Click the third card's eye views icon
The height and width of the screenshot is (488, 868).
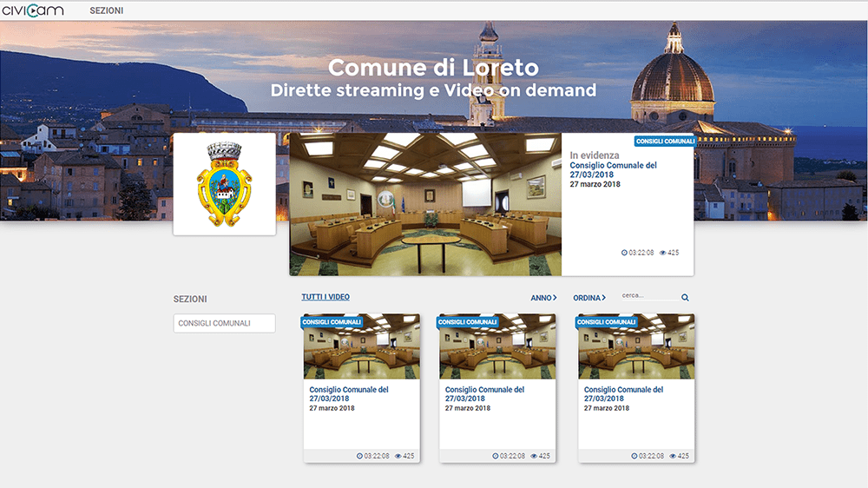pyautogui.click(x=673, y=457)
